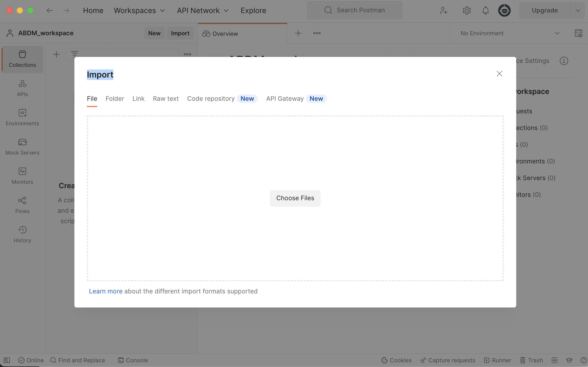Switch to the Code repository tab
This screenshot has width=588, height=367.
[x=222, y=99]
